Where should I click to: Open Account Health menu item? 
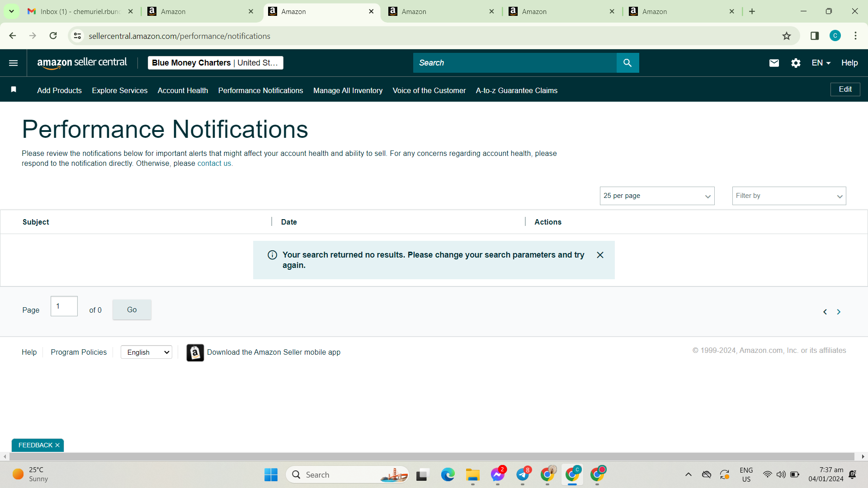click(183, 90)
